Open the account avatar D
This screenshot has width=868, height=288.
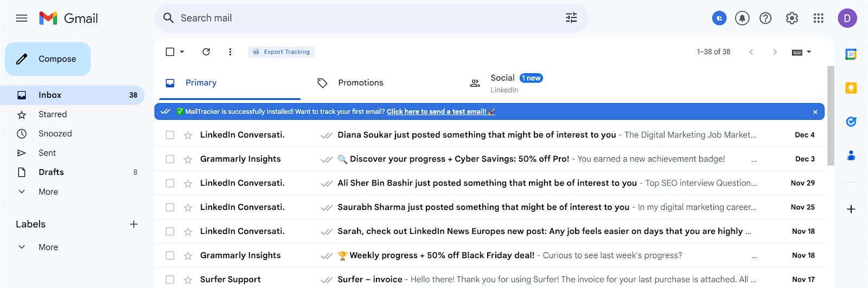coord(847,18)
